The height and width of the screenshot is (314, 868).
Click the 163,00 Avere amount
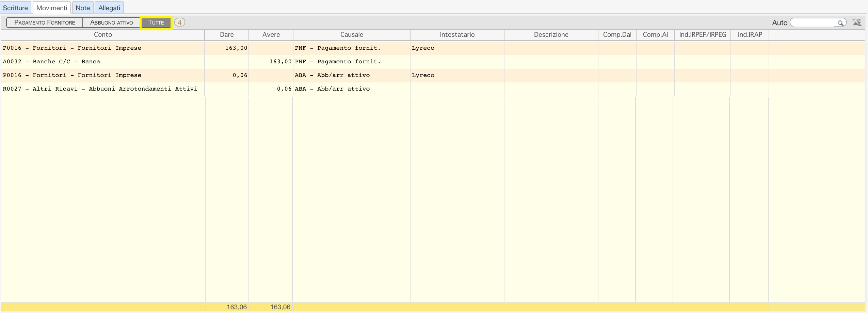(x=280, y=62)
